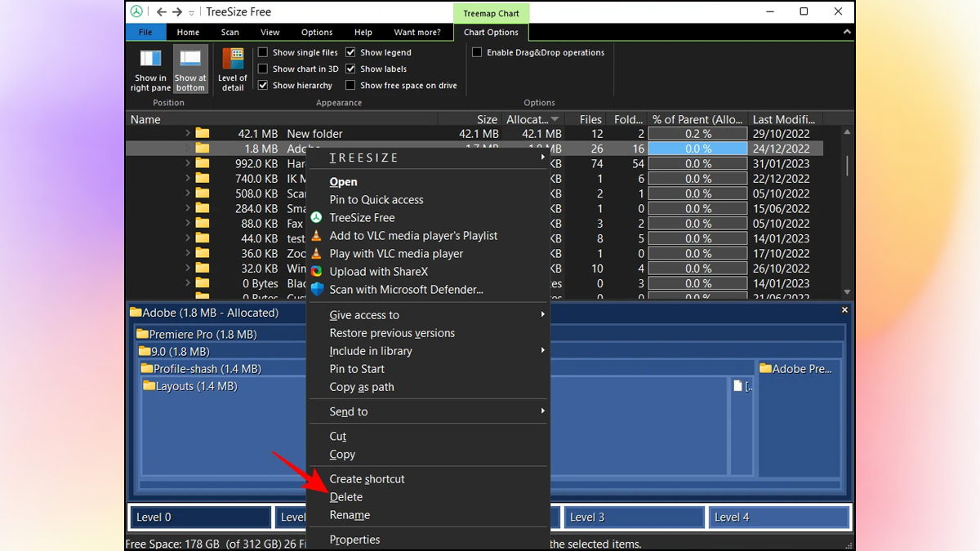Image resolution: width=980 pixels, height=551 pixels.
Task: Open the File tab
Action: pos(145,33)
